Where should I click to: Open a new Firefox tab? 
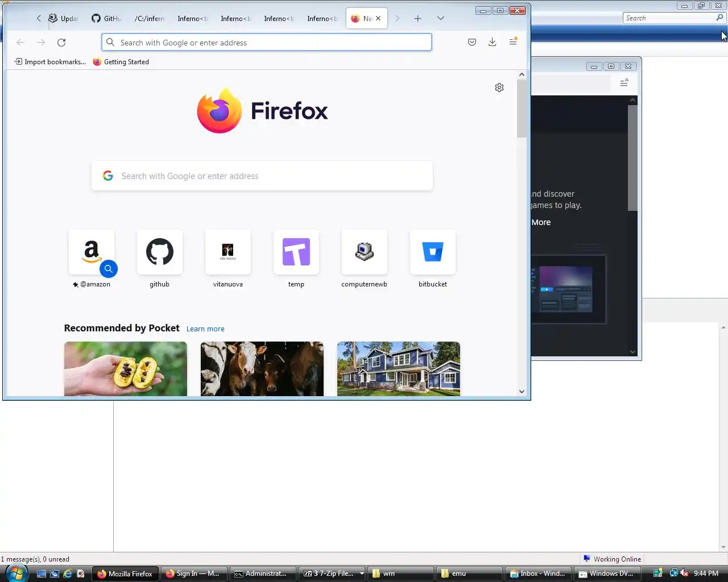pyautogui.click(x=418, y=18)
